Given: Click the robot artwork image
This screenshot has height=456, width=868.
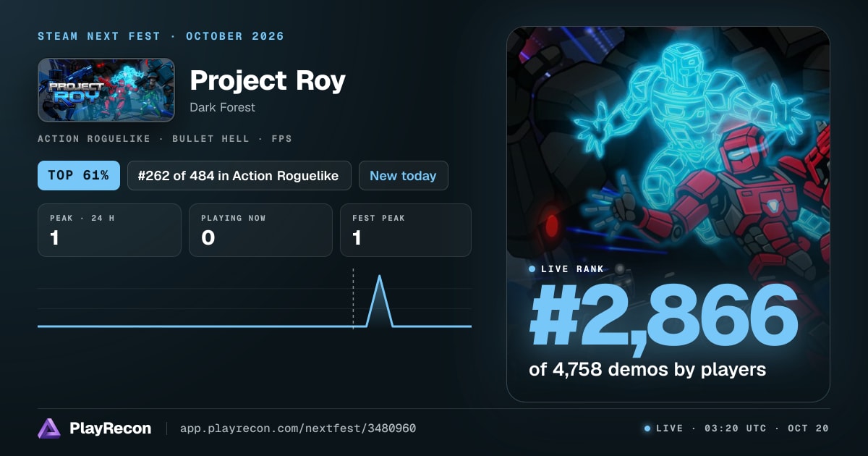Looking at the screenshot, I should (x=668, y=214).
